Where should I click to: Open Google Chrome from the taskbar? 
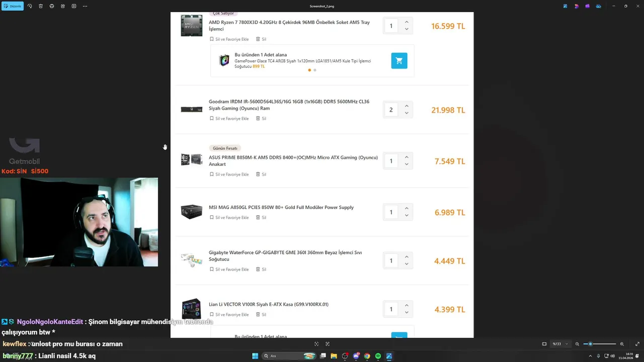coord(367,356)
